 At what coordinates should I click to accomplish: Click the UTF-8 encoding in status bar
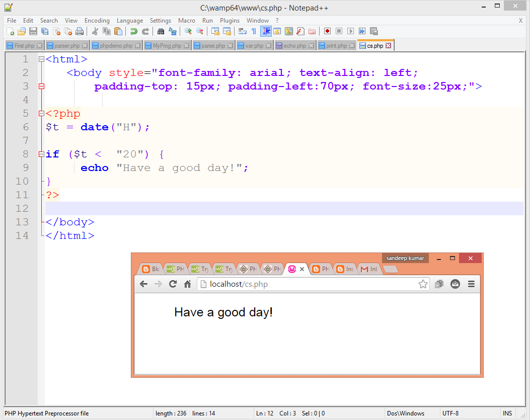click(450, 413)
